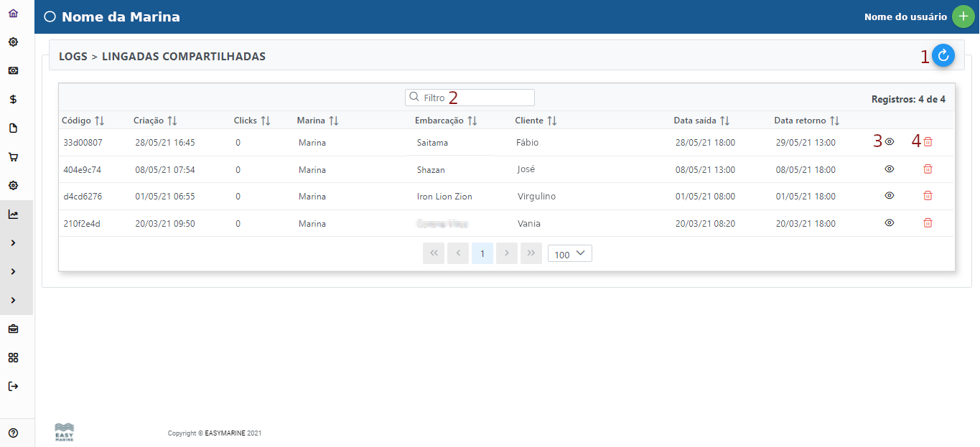Click the briefcase icon in sidebar

pos(13,329)
